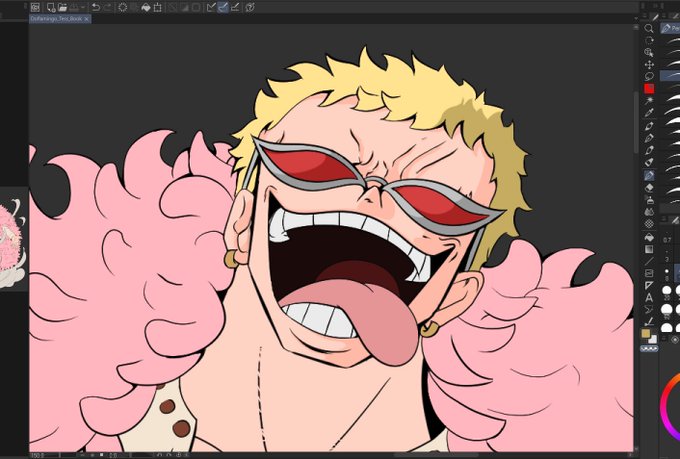Select the Auto select magic wand tool
Viewport: 680px width, 459px height.
pyautogui.click(x=649, y=101)
